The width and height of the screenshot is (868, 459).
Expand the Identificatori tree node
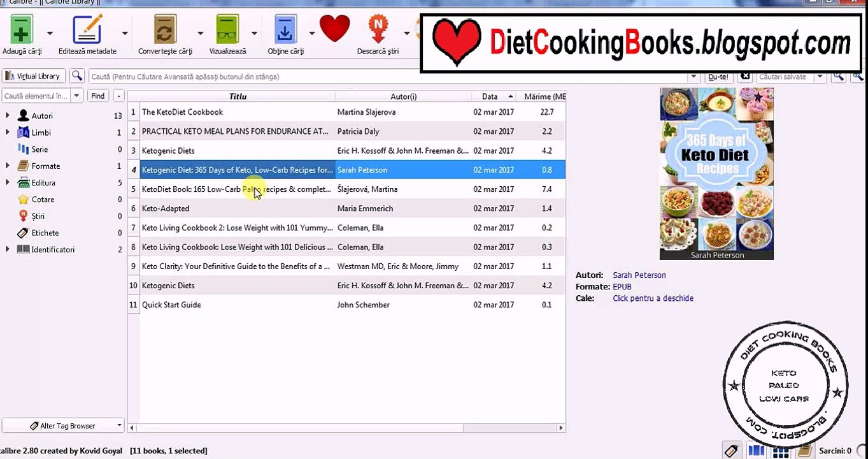8,249
